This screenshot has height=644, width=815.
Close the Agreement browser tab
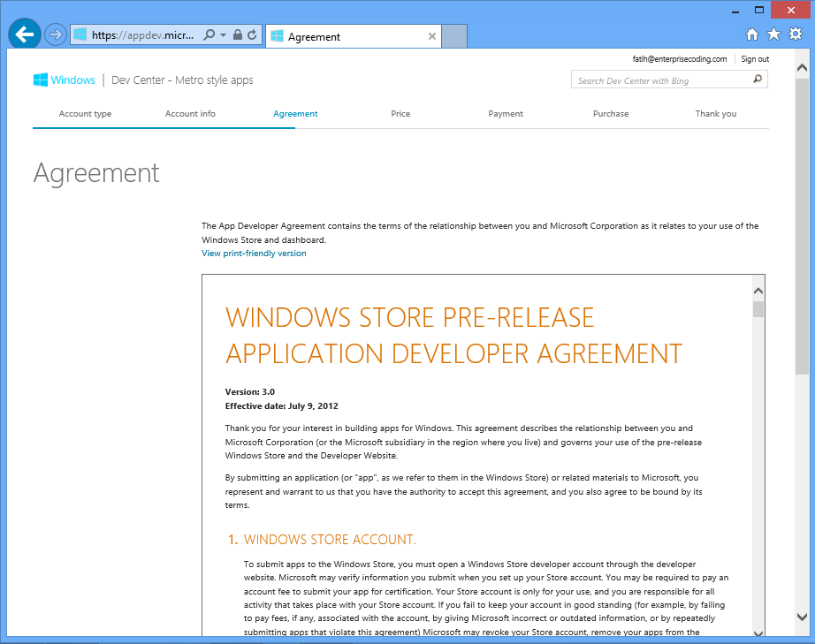click(432, 36)
